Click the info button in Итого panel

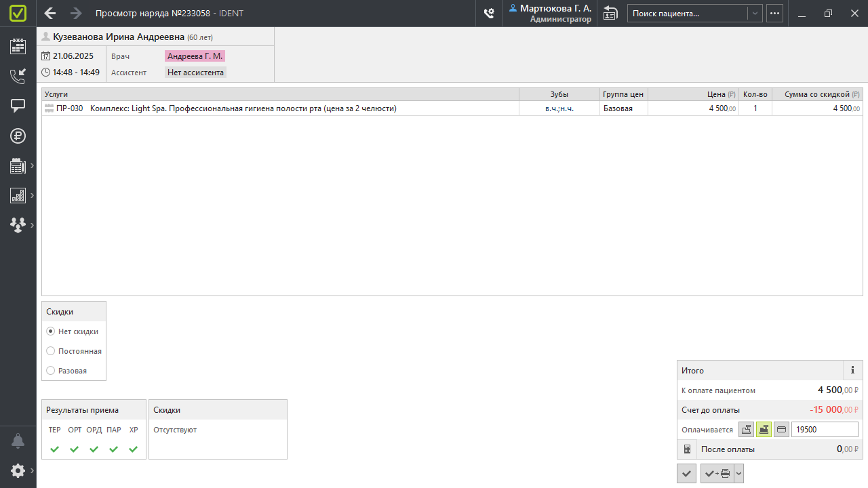click(x=853, y=370)
